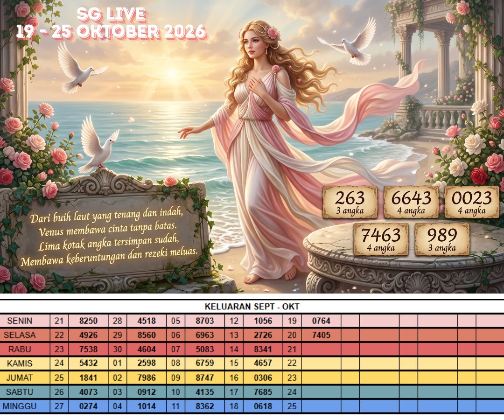The height and width of the screenshot is (420, 504).
Task: Click the "SG LIVE" title text
Action: click(111, 14)
